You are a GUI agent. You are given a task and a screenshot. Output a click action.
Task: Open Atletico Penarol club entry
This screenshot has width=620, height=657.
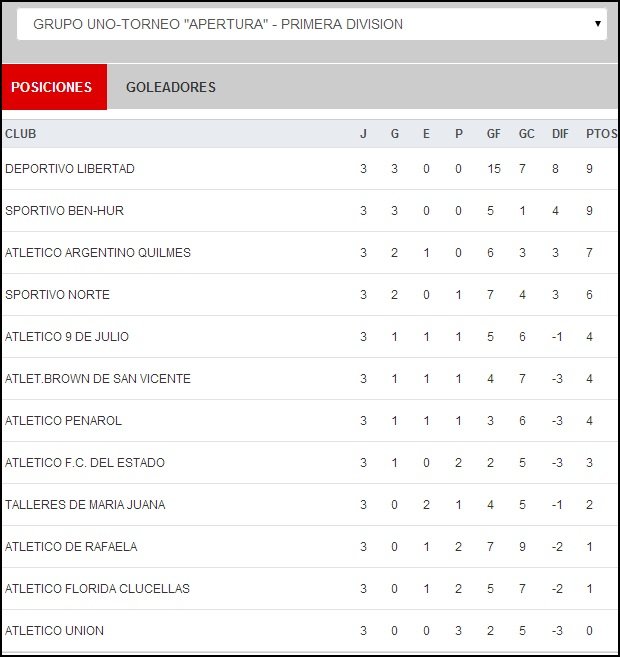(64, 421)
